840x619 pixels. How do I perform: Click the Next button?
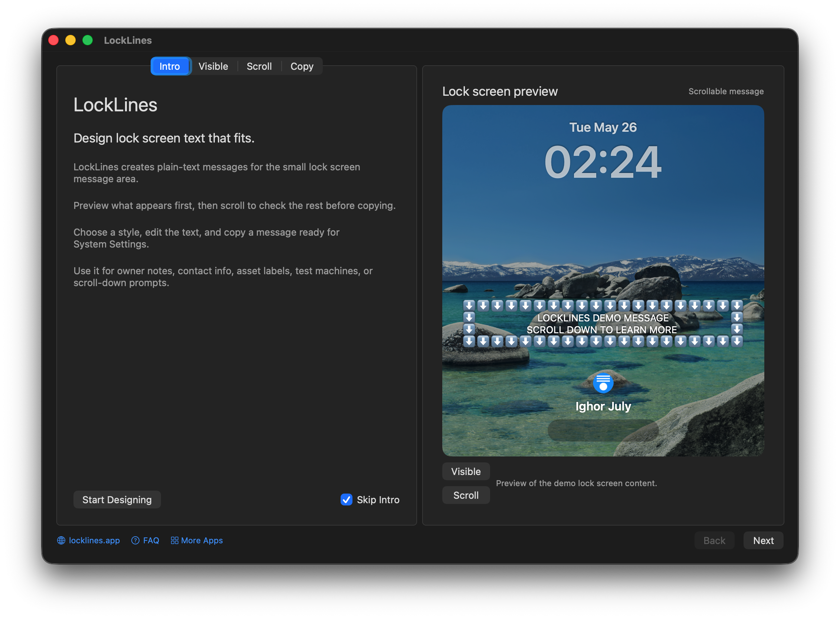point(763,541)
